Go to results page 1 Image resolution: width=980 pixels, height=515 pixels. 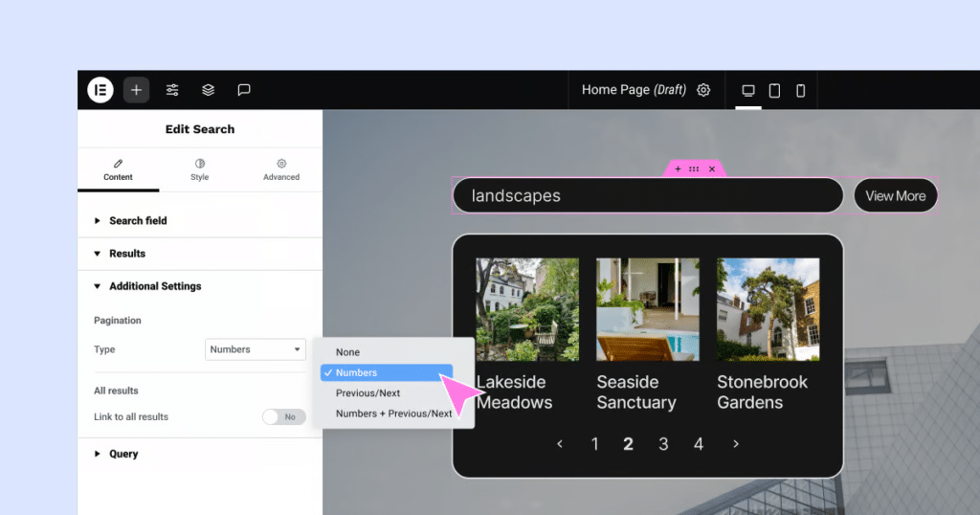click(x=595, y=444)
